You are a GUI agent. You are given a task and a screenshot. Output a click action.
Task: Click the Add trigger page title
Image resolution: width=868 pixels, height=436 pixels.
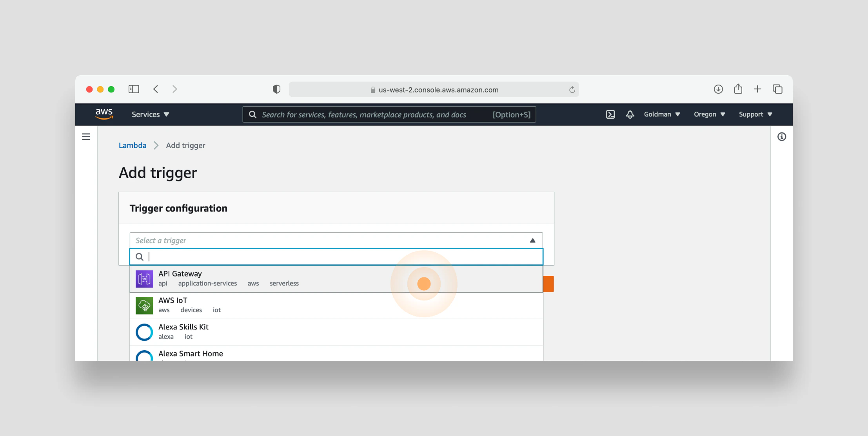coord(158,173)
